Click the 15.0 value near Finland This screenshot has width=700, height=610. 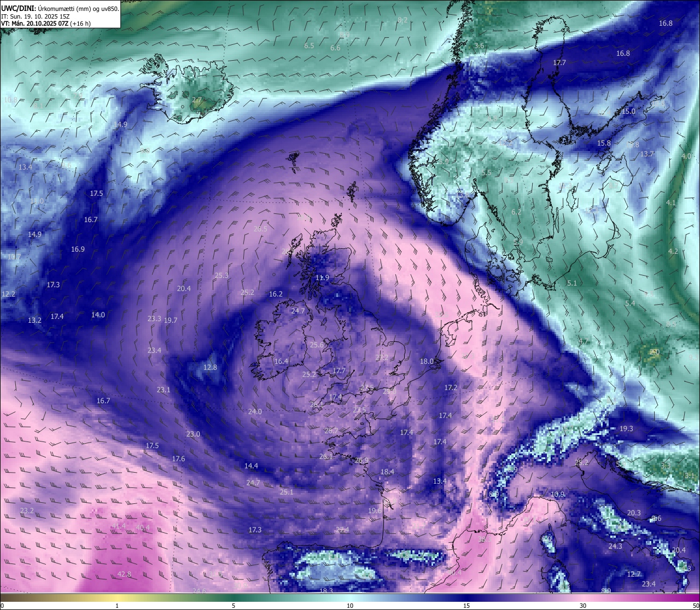click(x=629, y=111)
